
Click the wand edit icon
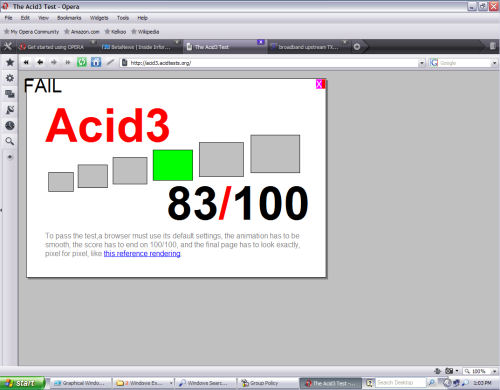click(x=110, y=62)
